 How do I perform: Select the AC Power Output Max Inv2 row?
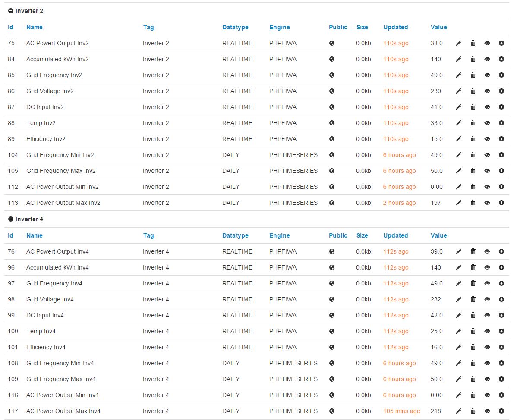[x=63, y=203]
